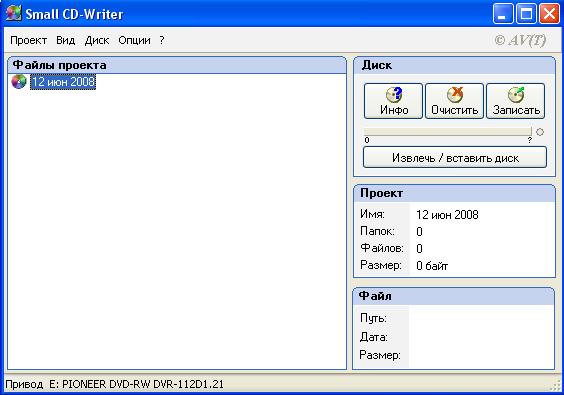
Task: Close the Small CD-Writer window
Action: tap(550, 14)
